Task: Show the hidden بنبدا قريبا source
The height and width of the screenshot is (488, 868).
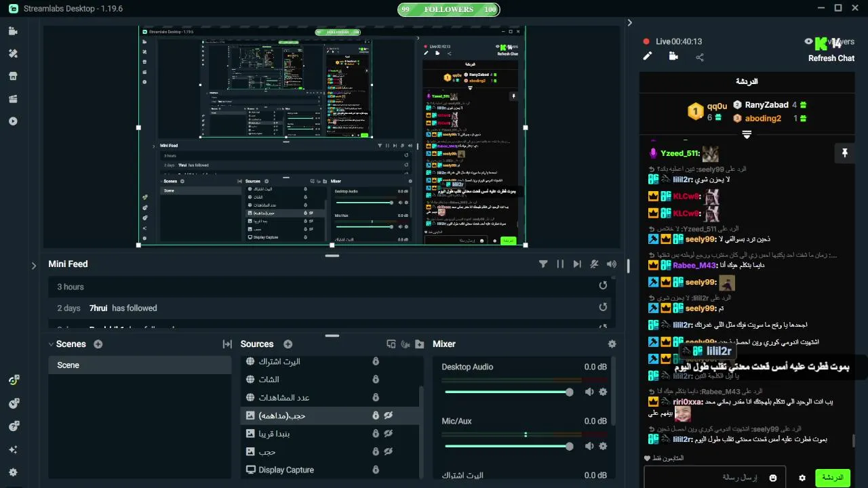Action: click(x=389, y=434)
